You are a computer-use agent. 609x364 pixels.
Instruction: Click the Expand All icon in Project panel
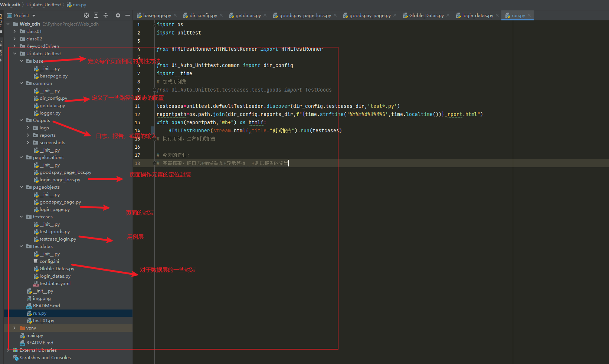[96, 15]
